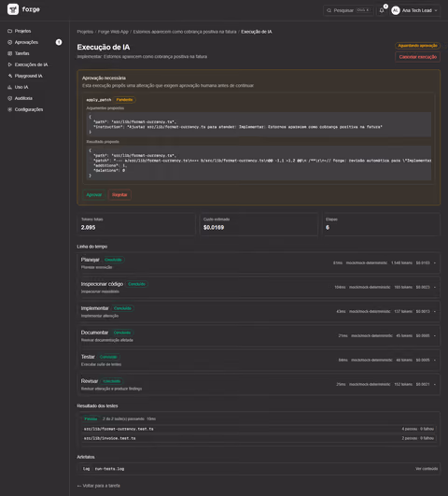The height and width of the screenshot is (496, 448).
Task: Click the Concluído badge on Documentar
Action: [x=122, y=333]
